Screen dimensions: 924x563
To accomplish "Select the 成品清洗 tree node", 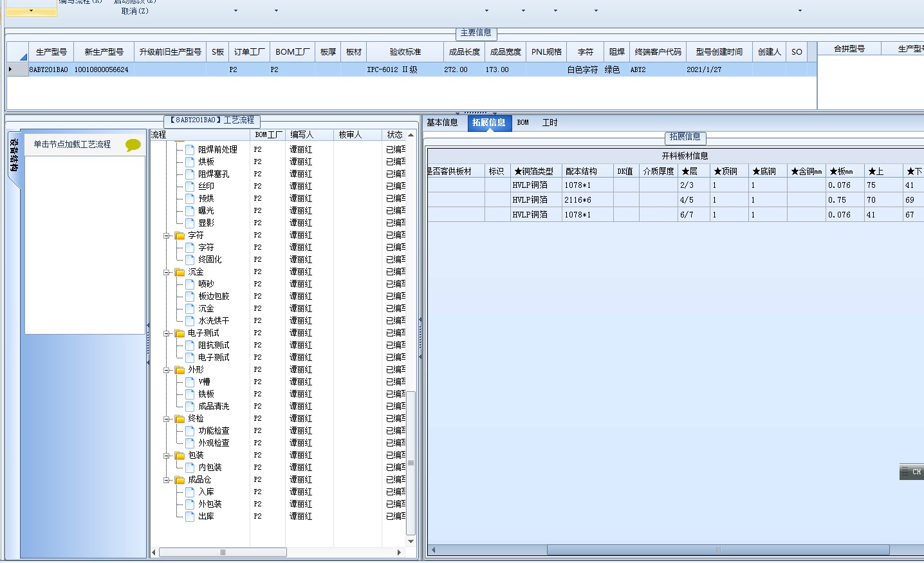I will [x=214, y=407].
